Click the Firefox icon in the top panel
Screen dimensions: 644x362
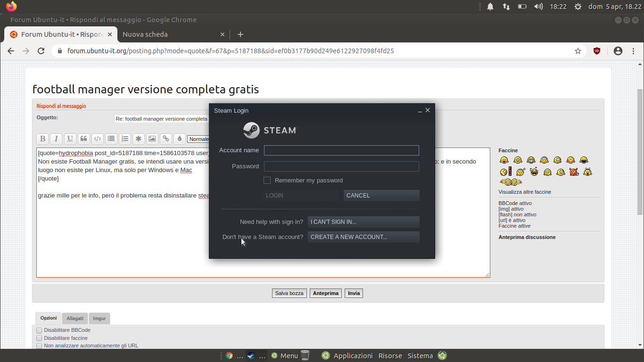tap(11, 7)
